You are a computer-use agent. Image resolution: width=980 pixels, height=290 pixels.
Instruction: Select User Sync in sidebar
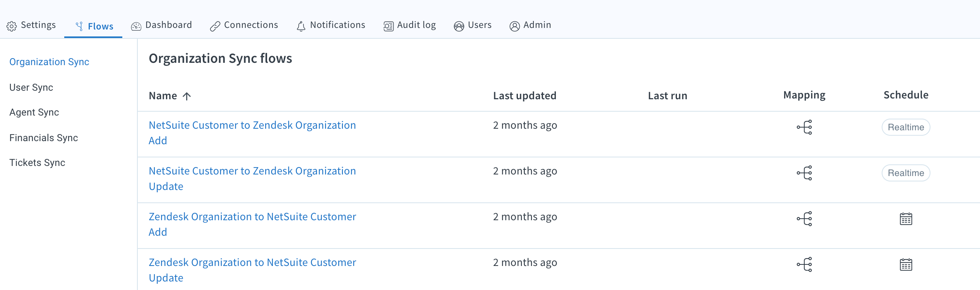(x=31, y=88)
